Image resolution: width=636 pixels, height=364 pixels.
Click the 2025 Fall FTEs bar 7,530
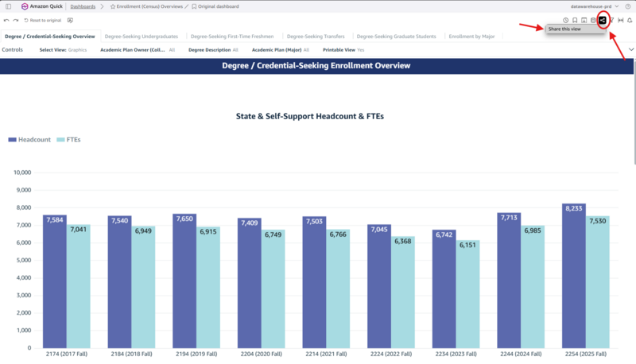[598, 281]
